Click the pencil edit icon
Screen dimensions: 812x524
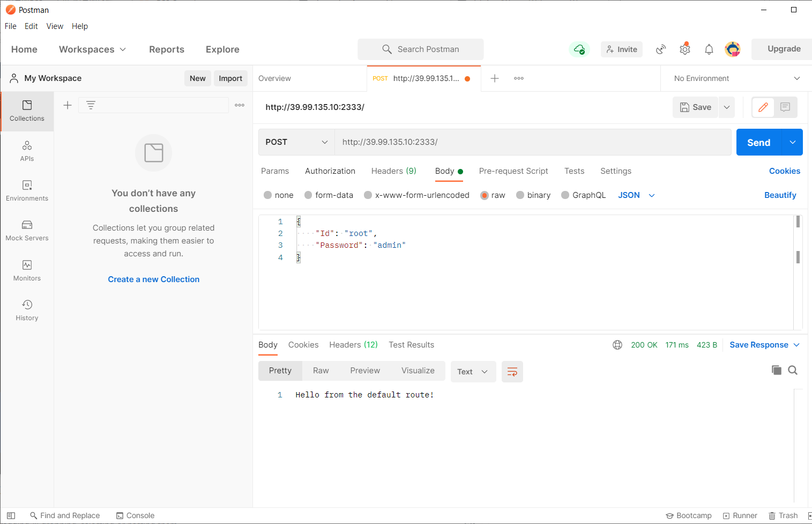coord(763,107)
